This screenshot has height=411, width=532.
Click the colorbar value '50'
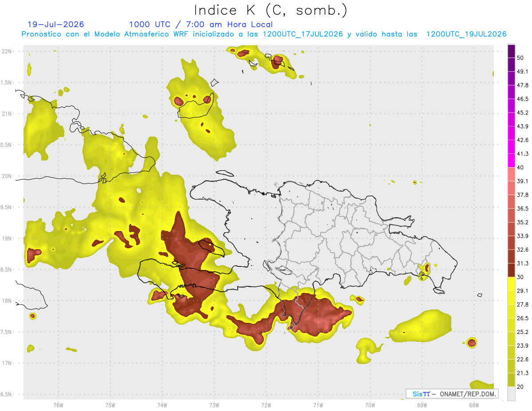(520, 58)
